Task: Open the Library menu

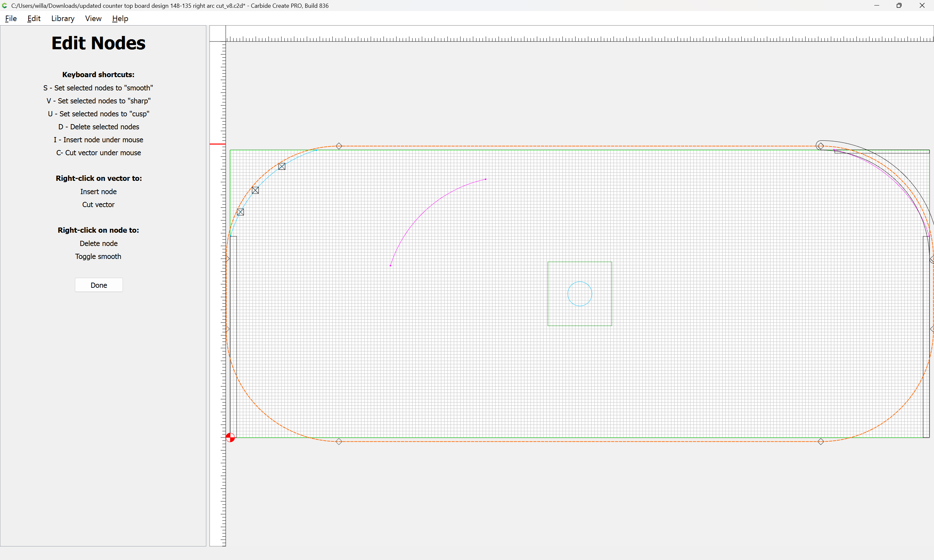Action: [x=63, y=18]
